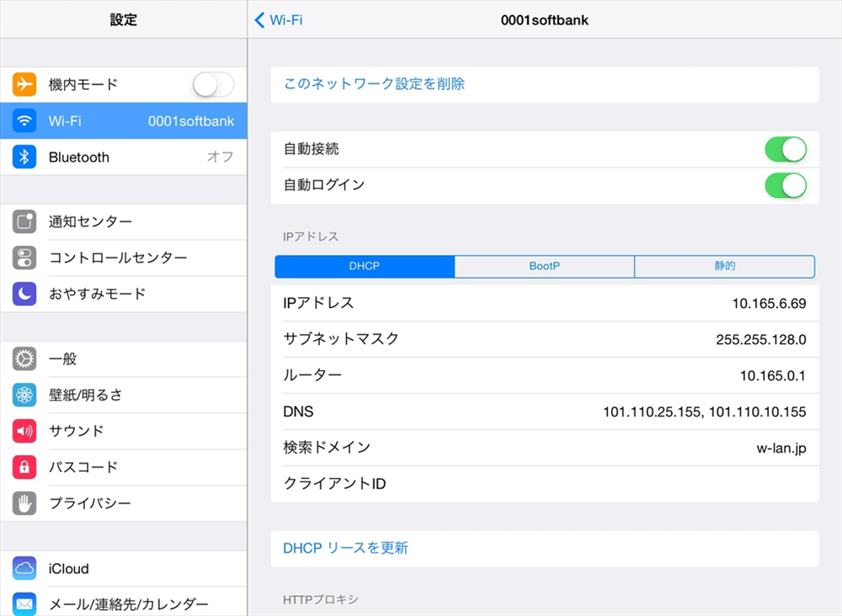Select the Wi-Fi icon in sidebar
This screenshot has width=842, height=616.
point(24,121)
